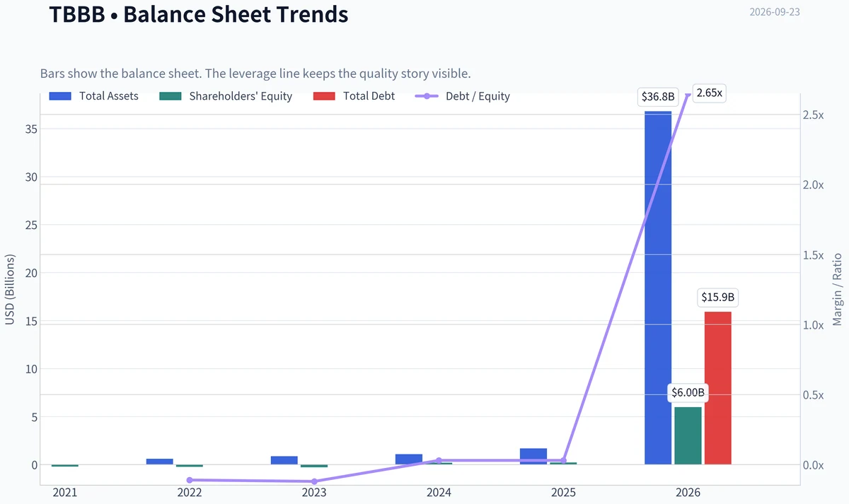Toggle Shareholders' Equity legend entry
849x504 pixels.
tap(226, 96)
